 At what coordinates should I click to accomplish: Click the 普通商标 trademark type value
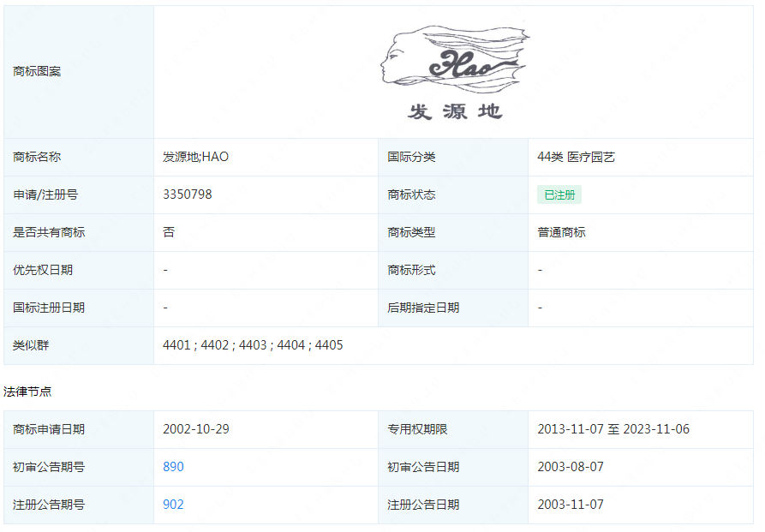point(561,232)
